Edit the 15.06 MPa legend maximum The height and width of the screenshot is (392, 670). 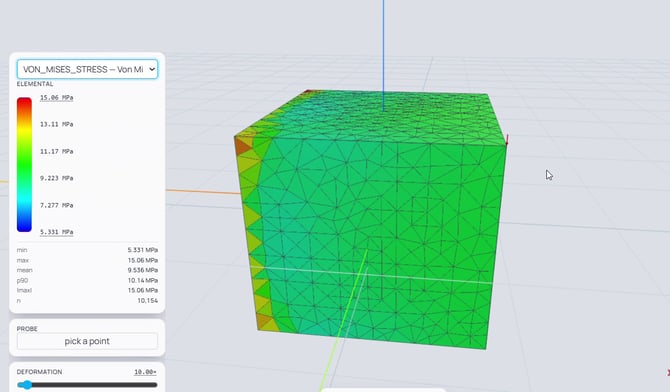pyautogui.click(x=56, y=97)
